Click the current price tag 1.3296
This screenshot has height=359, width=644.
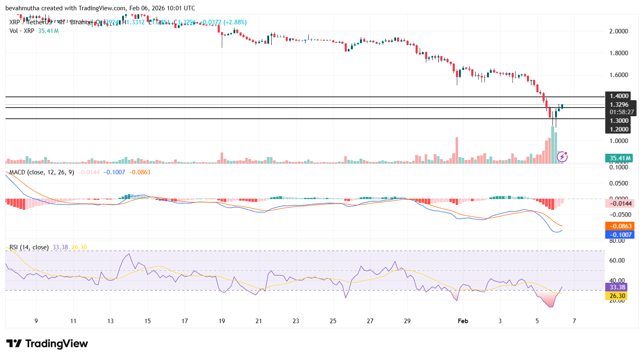620,104
